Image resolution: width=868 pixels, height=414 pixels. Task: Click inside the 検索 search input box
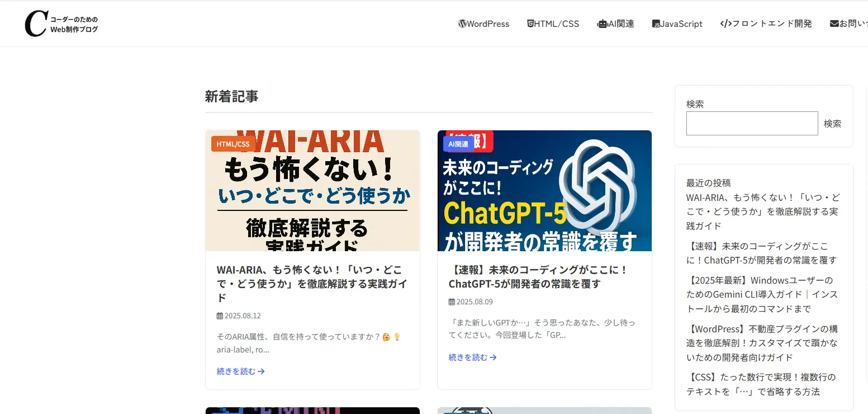[752, 123]
